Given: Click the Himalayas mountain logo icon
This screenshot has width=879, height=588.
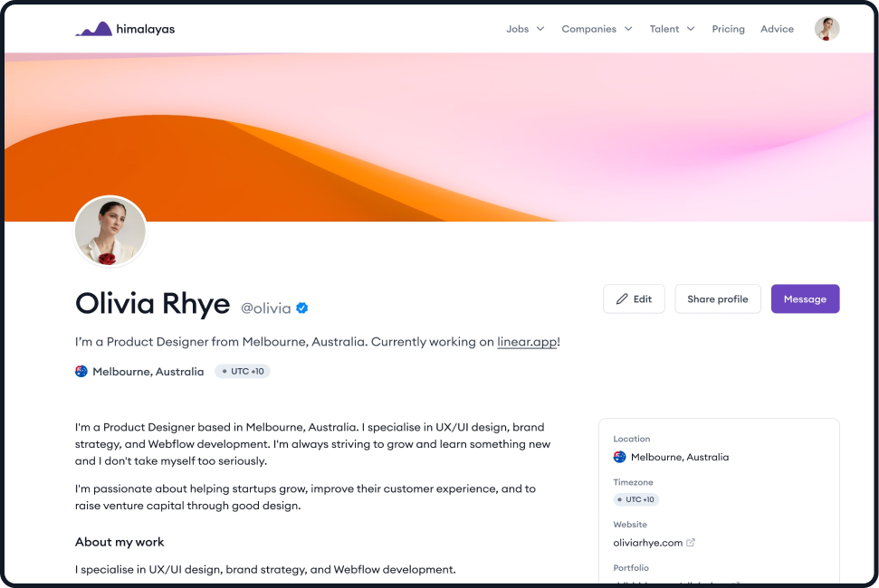Looking at the screenshot, I should pyautogui.click(x=93, y=29).
